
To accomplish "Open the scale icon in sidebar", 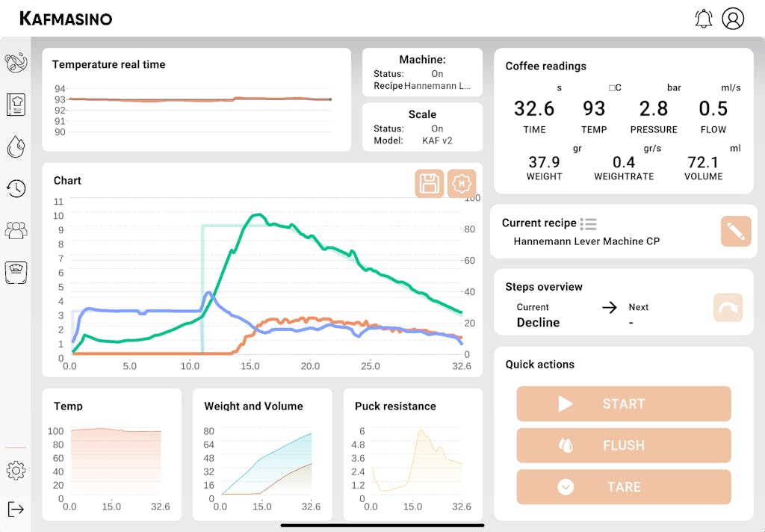I will 16,272.
